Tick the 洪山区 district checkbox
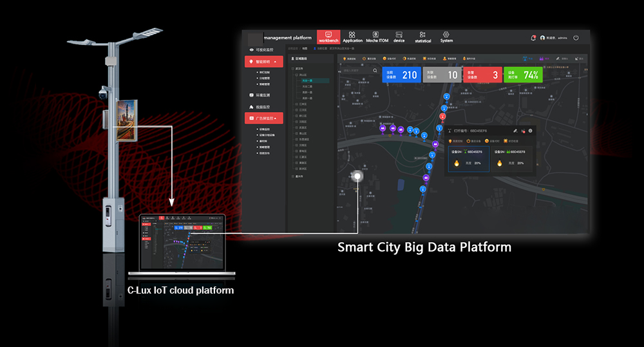This screenshot has width=644, height=347. tap(298, 75)
